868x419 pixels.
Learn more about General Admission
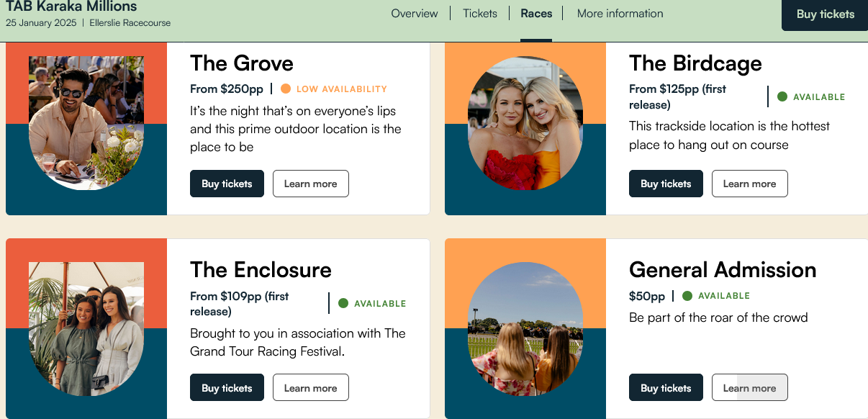coord(749,388)
